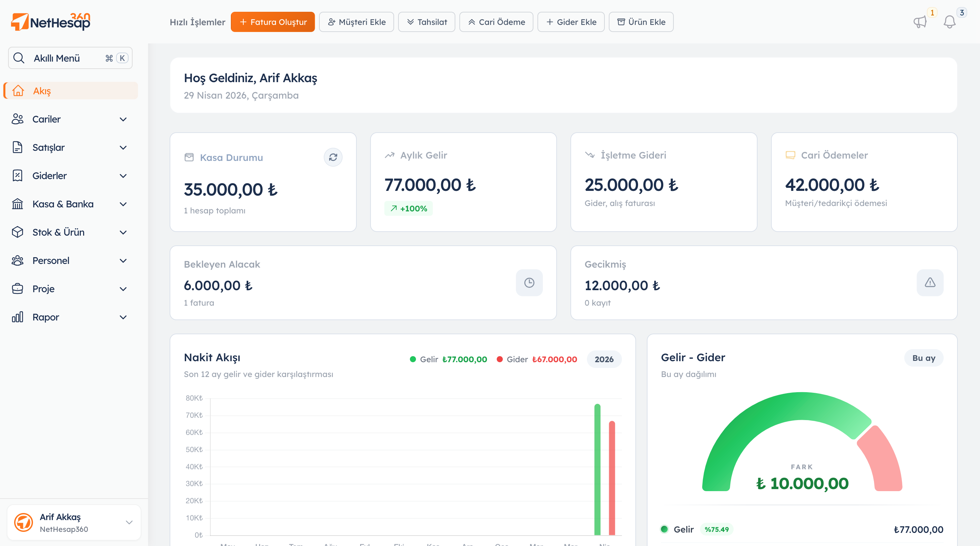Click the Bekleyen Alacak clock icon

pyautogui.click(x=529, y=283)
